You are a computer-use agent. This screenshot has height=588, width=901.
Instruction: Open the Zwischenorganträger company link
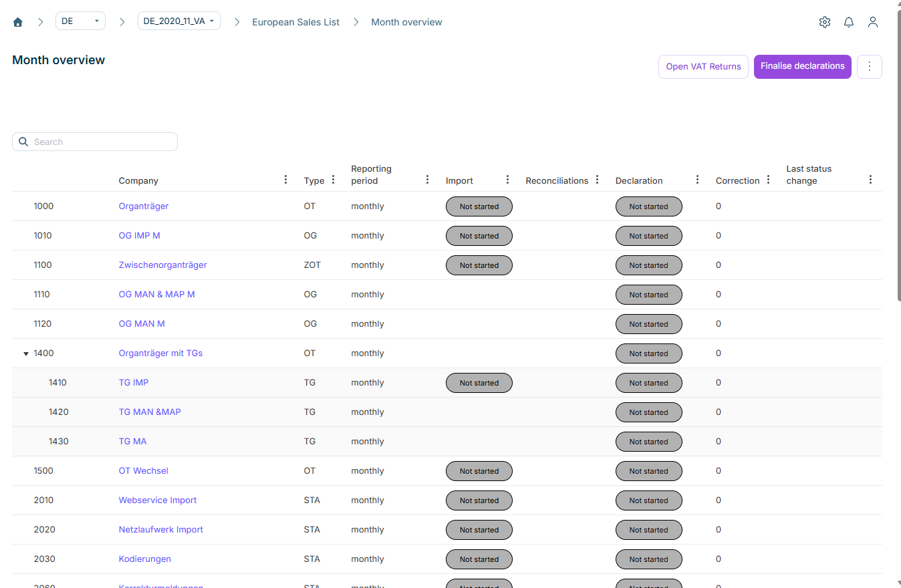point(163,265)
